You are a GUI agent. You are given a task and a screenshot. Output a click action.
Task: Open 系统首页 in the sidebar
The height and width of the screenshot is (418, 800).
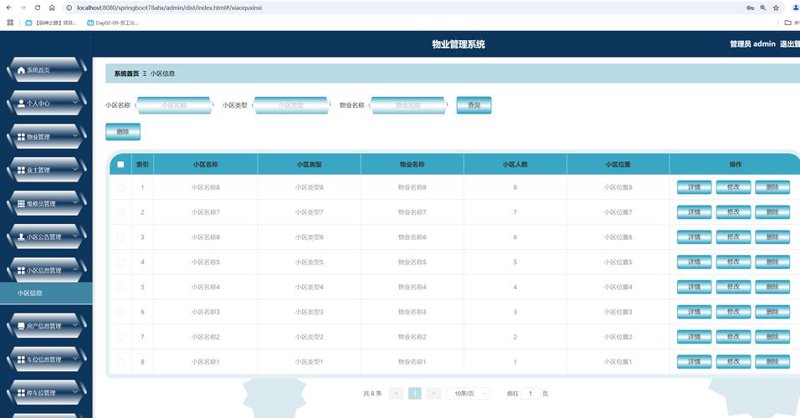[x=46, y=70]
